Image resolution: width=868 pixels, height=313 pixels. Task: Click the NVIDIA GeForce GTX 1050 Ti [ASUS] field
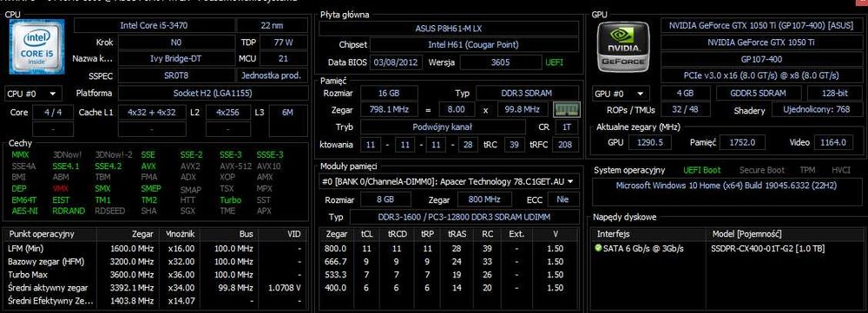761,25
